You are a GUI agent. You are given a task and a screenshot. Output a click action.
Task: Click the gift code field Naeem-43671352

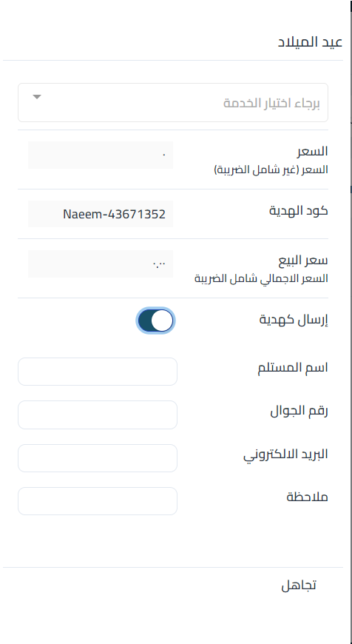[x=101, y=214]
